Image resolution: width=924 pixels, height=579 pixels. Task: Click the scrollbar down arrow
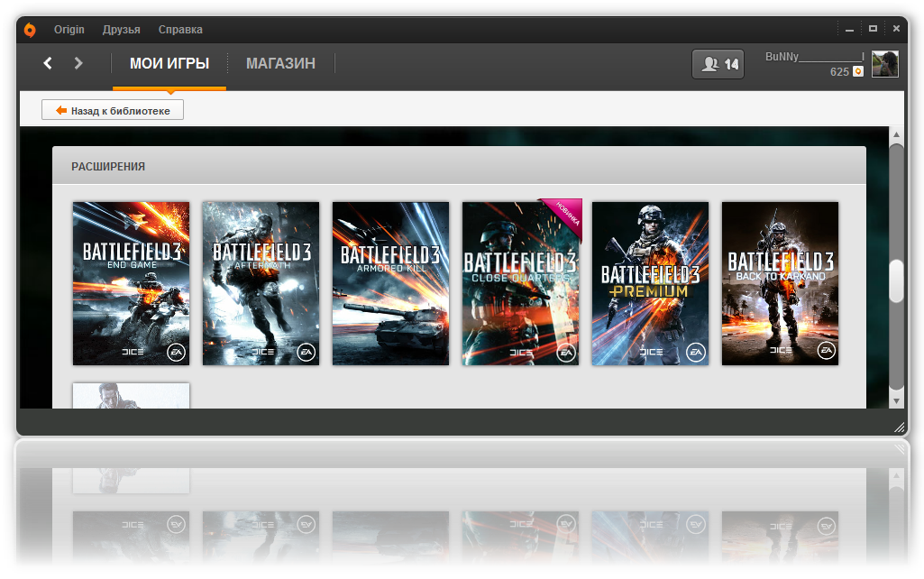pyautogui.click(x=896, y=401)
